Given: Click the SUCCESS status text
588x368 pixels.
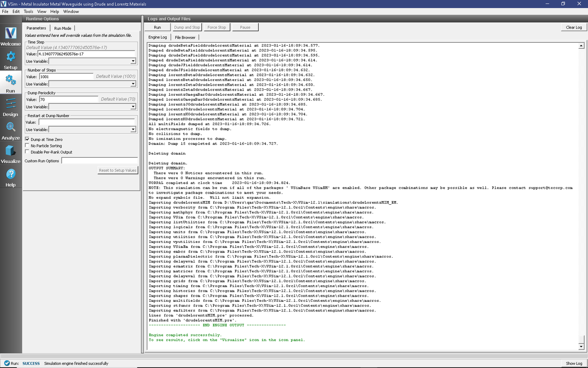Looking at the screenshot, I should (31, 363).
